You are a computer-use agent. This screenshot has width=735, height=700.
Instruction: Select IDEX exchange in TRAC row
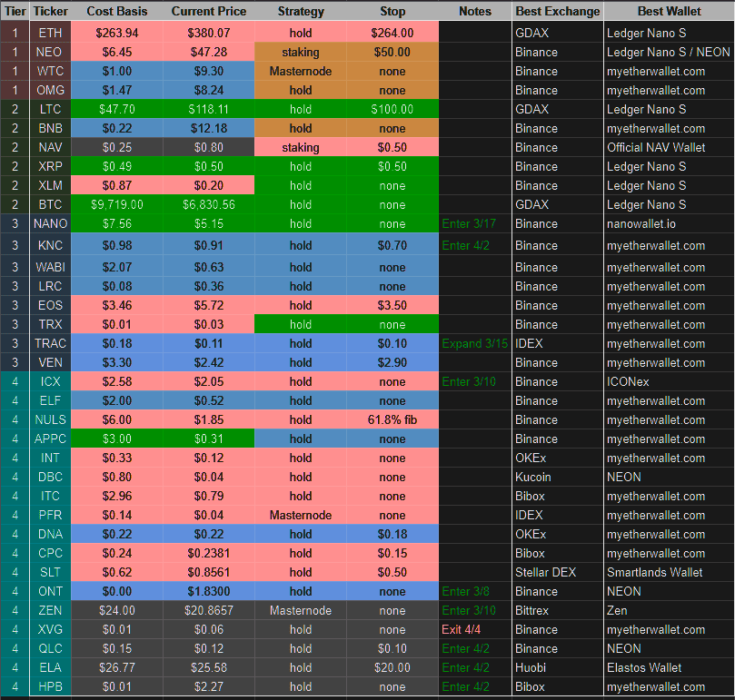558,343
